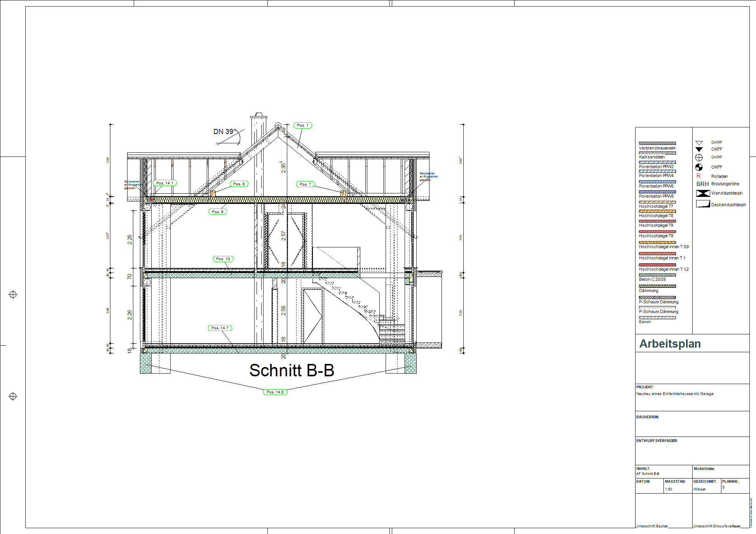
Task: Click the Pos. 14.7 label
Action: 220,328
